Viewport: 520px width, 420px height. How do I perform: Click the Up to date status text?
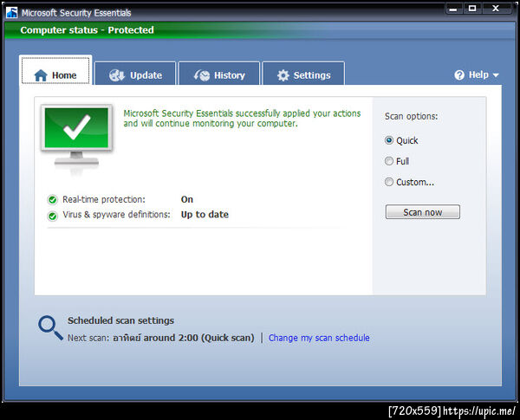pos(205,215)
